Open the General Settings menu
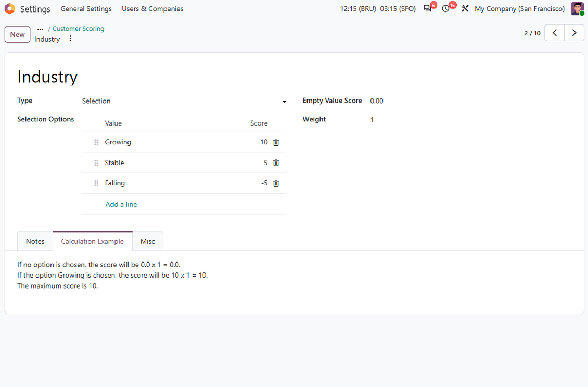This screenshot has width=588, height=387. (86, 9)
